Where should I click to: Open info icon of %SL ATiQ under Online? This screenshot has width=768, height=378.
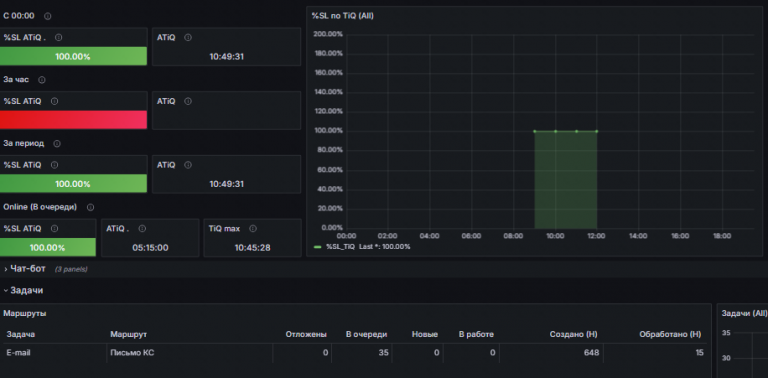pos(54,229)
